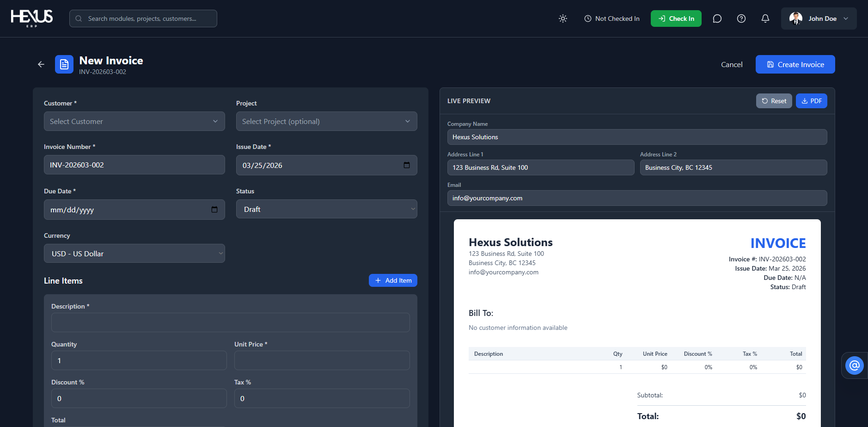Click the bold 'Total:' label in preview
This screenshot has height=427, width=868.
648,416
